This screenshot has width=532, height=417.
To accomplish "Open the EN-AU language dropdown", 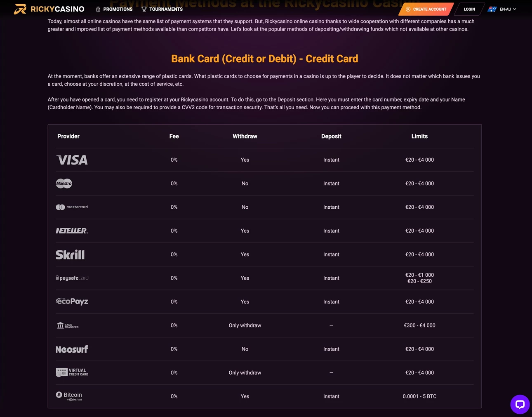I will pyautogui.click(x=508, y=9).
